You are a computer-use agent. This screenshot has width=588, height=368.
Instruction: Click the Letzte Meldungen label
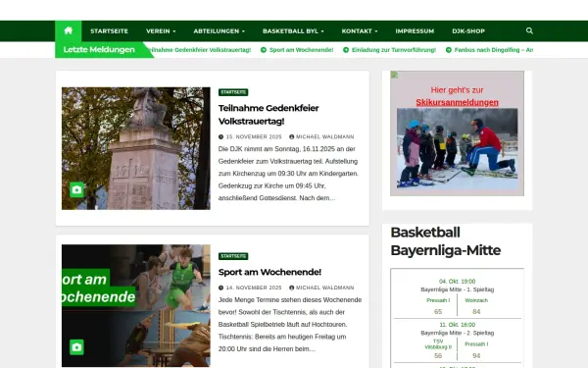tap(99, 50)
